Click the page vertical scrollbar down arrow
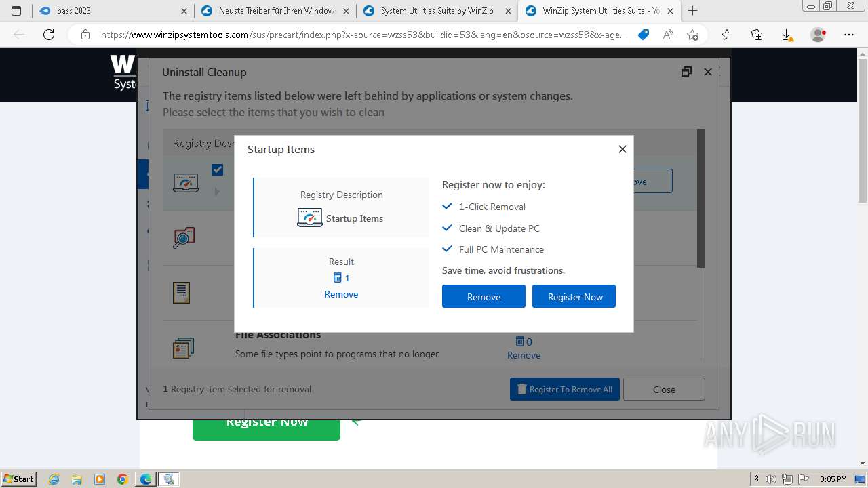The image size is (868, 488). pyautogui.click(x=863, y=463)
